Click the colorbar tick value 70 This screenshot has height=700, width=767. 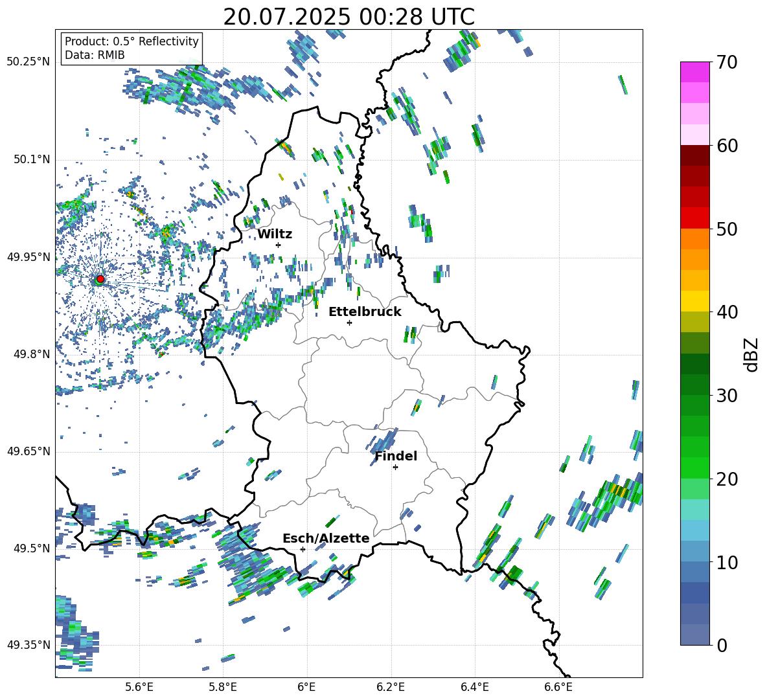(727, 62)
